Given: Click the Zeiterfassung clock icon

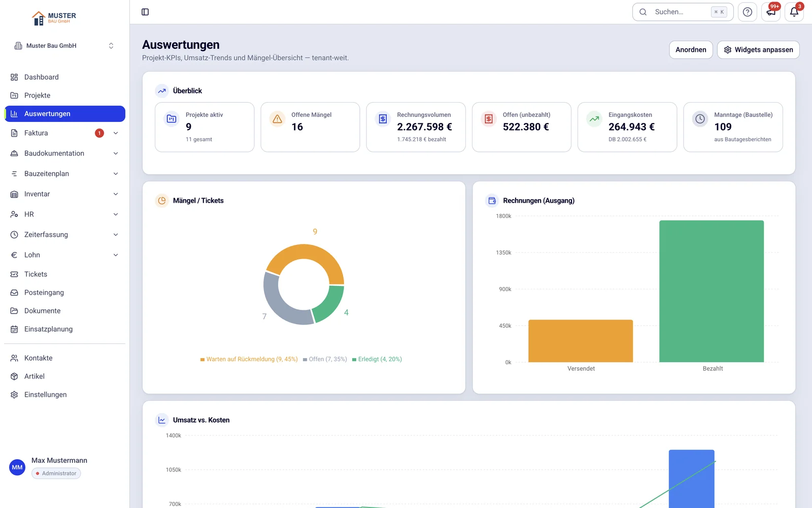Looking at the screenshot, I should [x=14, y=235].
